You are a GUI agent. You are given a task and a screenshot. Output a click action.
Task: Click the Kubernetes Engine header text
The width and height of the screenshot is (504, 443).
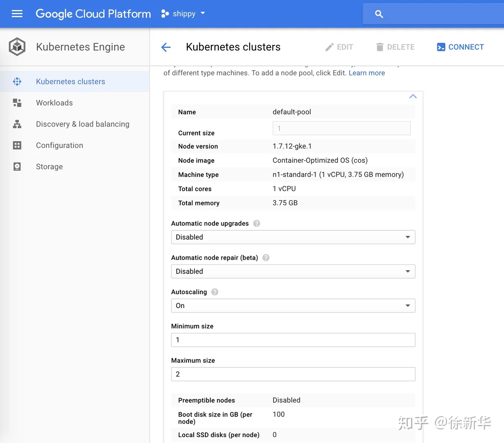(x=81, y=47)
